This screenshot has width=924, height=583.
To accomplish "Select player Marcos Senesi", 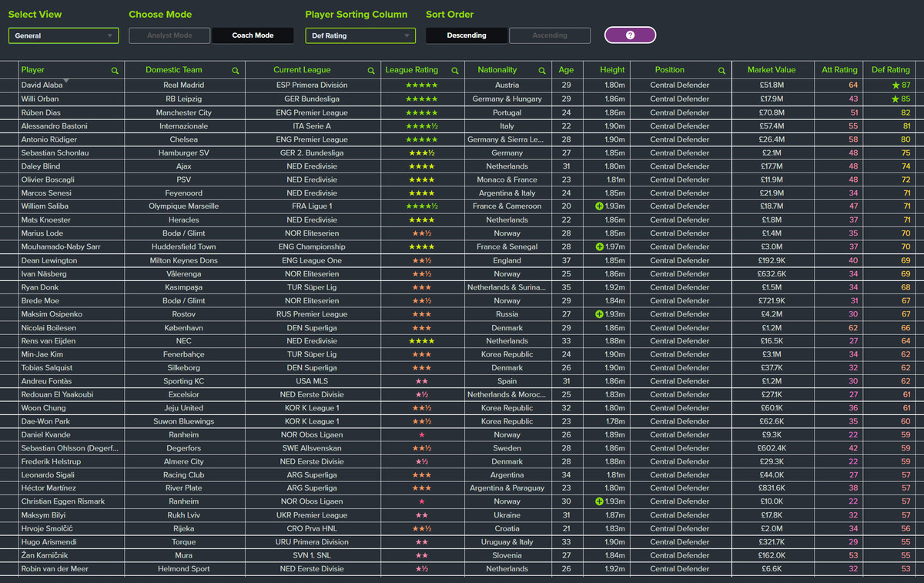I will click(x=47, y=193).
